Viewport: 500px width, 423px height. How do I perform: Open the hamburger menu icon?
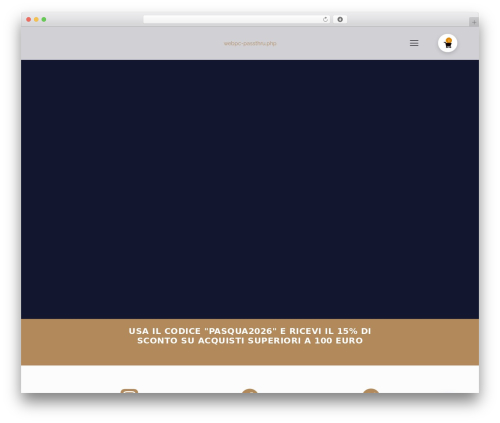point(414,43)
